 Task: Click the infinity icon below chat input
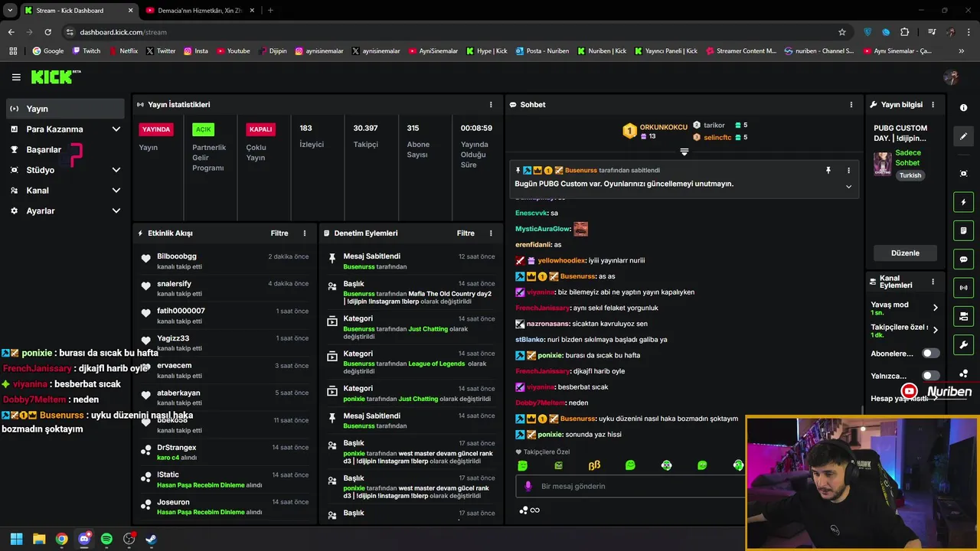[x=535, y=510]
